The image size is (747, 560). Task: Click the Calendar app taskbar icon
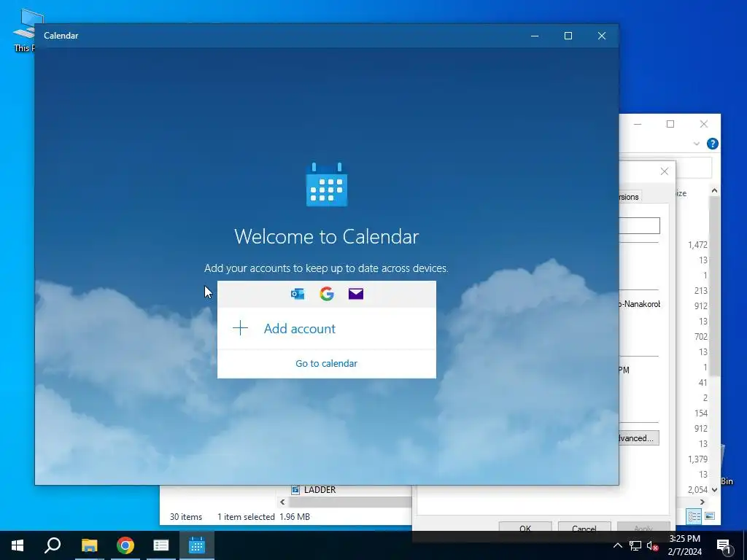pyautogui.click(x=197, y=545)
